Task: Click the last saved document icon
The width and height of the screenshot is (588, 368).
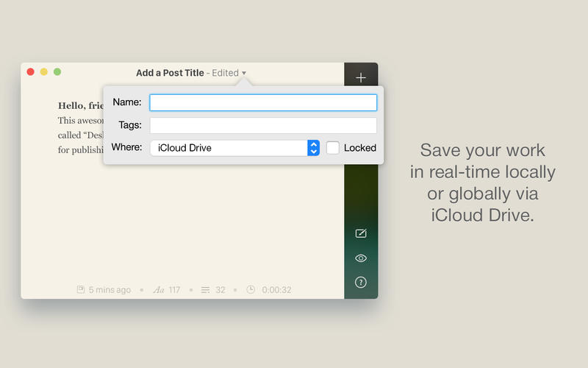Action: (x=81, y=289)
